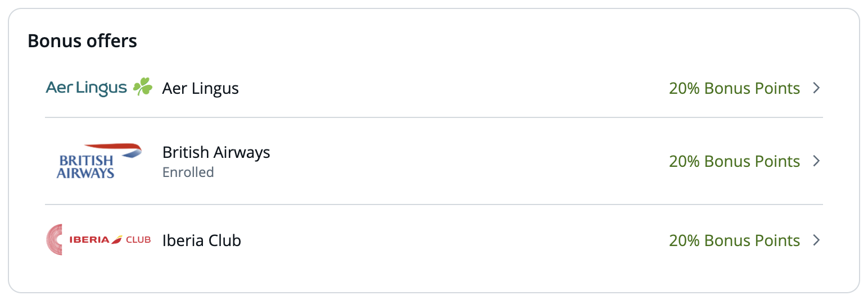
Task: Expand the British Airways offer chevron
Action: pyautogui.click(x=817, y=161)
